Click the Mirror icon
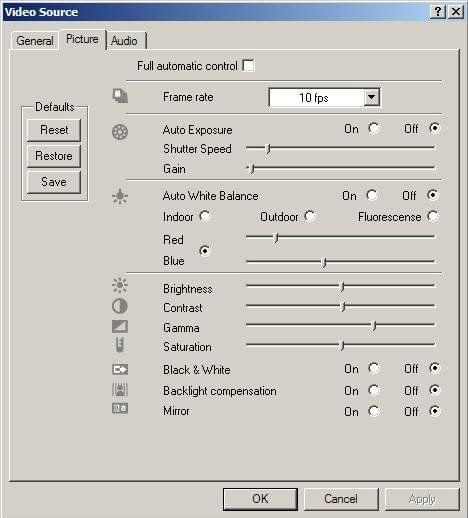Viewport: 468px width, 518px height. 120,409
